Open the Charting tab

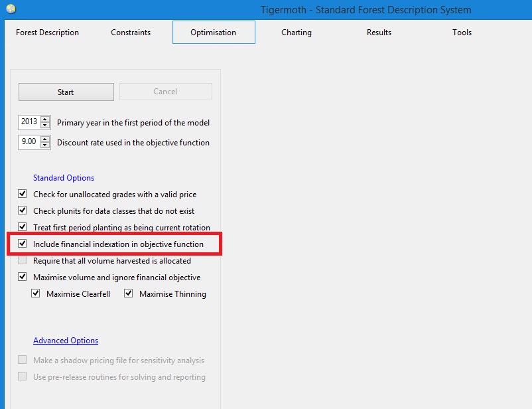coord(297,33)
